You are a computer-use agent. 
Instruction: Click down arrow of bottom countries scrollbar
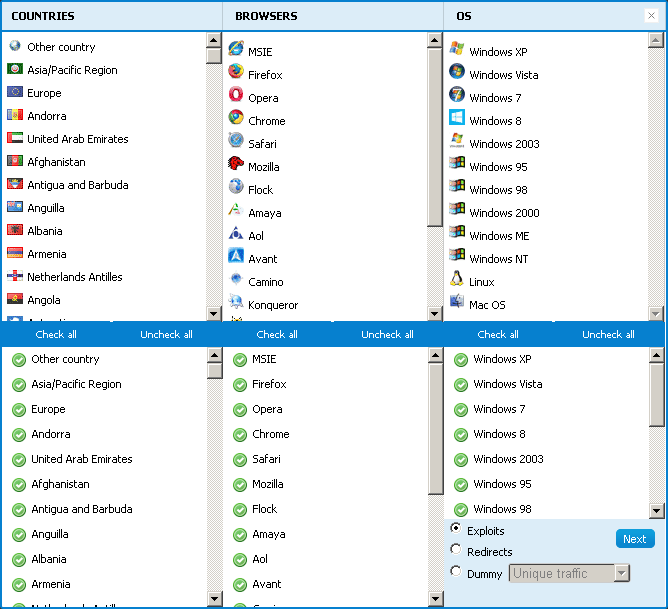coord(214,598)
